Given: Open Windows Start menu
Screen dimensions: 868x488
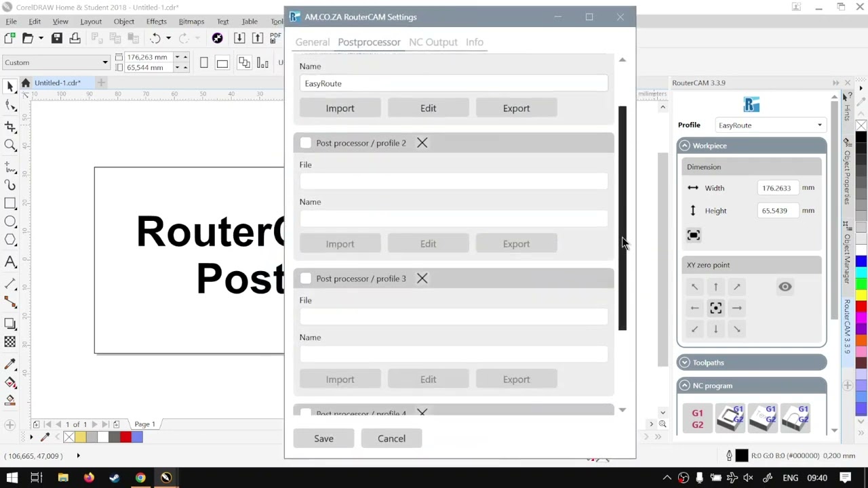Looking at the screenshot, I should [x=12, y=478].
